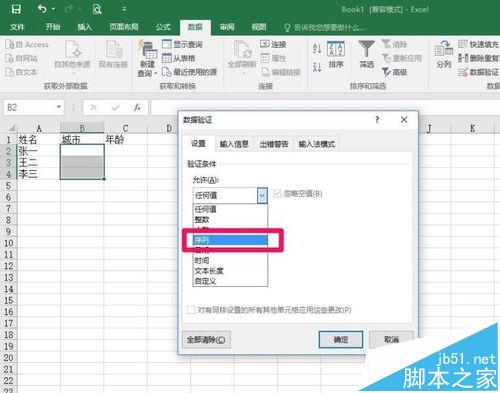This screenshot has width=500, height=393.
Task: Switch to the 页面布局 ribbon tab
Action: pyautogui.click(x=124, y=27)
